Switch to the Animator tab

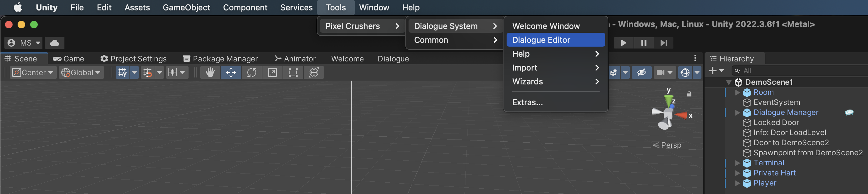click(x=295, y=59)
